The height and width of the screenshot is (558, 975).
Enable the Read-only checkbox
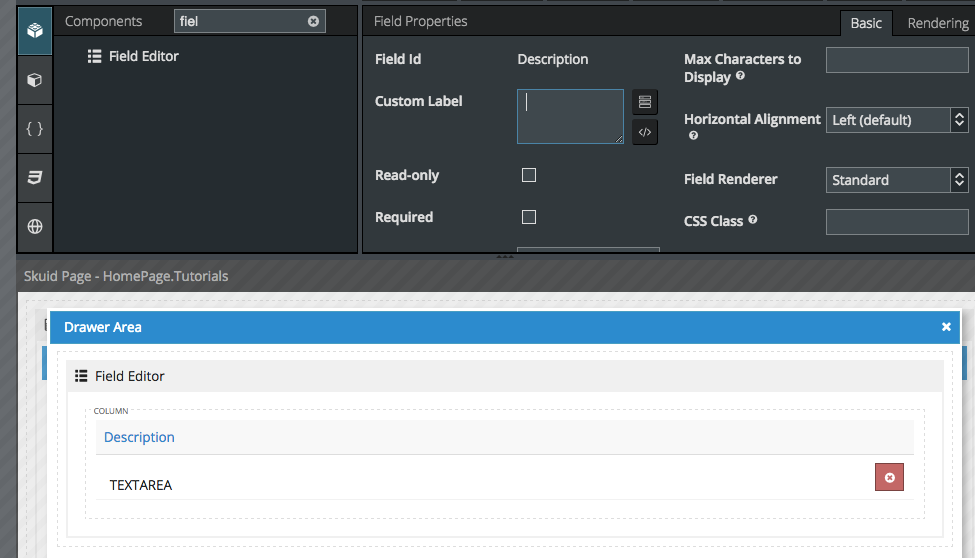(x=529, y=175)
